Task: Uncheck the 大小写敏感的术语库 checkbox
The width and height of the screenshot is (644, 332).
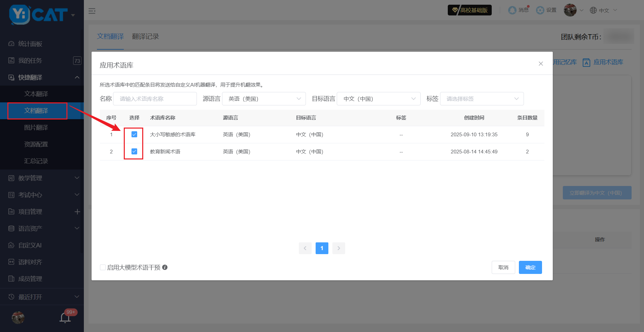Action: [134, 134]
